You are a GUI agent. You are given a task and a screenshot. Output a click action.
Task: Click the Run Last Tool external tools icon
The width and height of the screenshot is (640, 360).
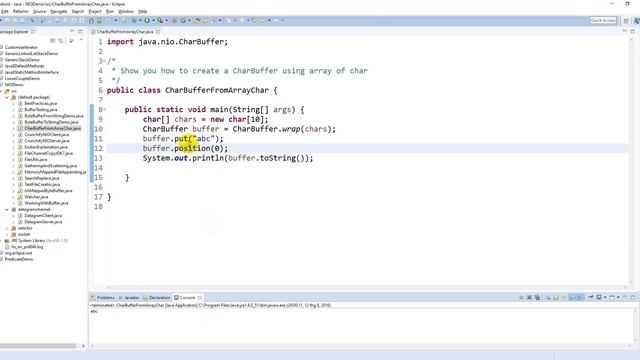(160, 20)
